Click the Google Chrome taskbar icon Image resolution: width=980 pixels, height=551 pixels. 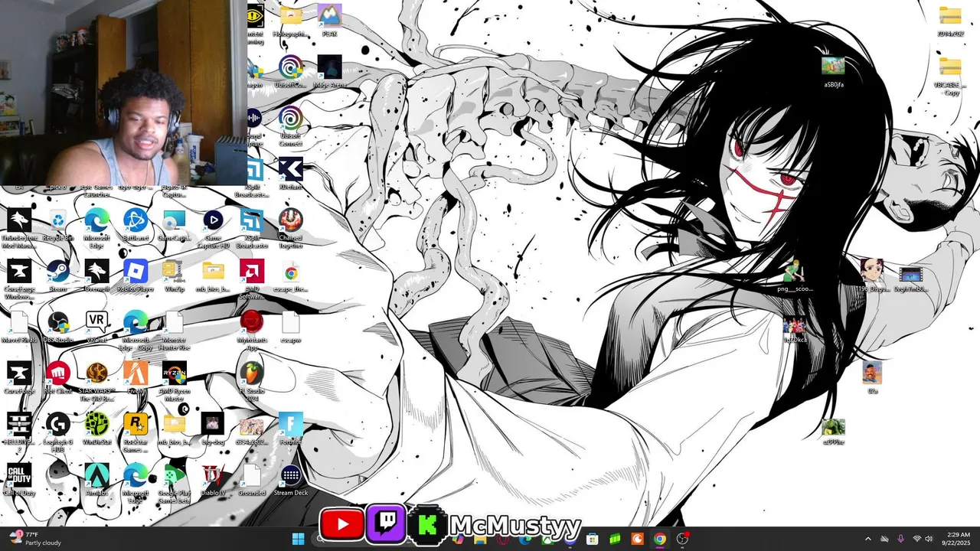659,539
